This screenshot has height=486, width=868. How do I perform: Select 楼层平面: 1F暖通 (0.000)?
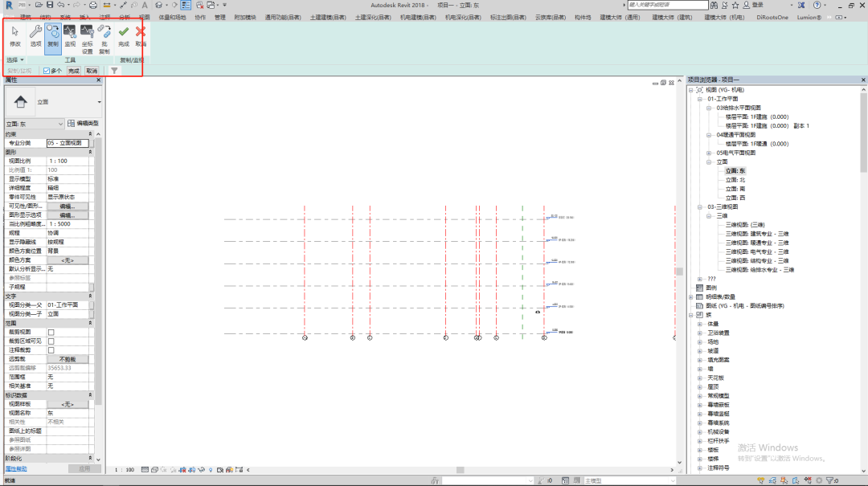click(x=757, y=144)
